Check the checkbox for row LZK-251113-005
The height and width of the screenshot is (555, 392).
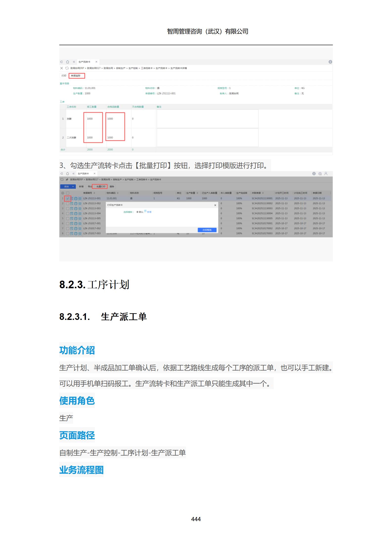tap(68, 219)
